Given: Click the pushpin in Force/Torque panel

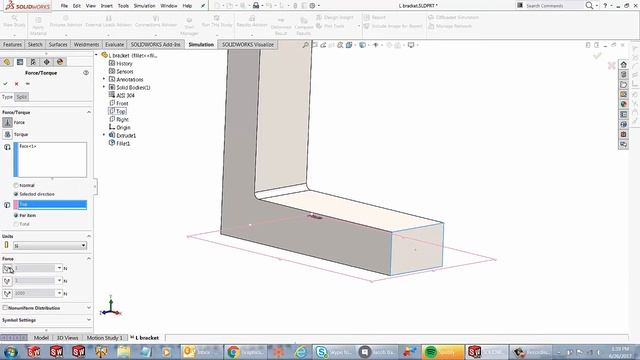Looking at the screenshot, I should tap(28, 84).
